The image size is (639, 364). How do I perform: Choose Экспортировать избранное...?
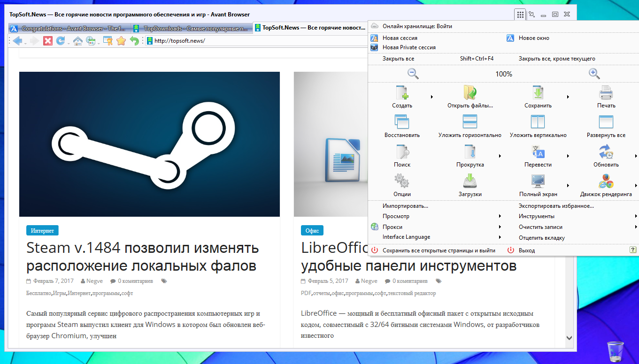point(556,206)
